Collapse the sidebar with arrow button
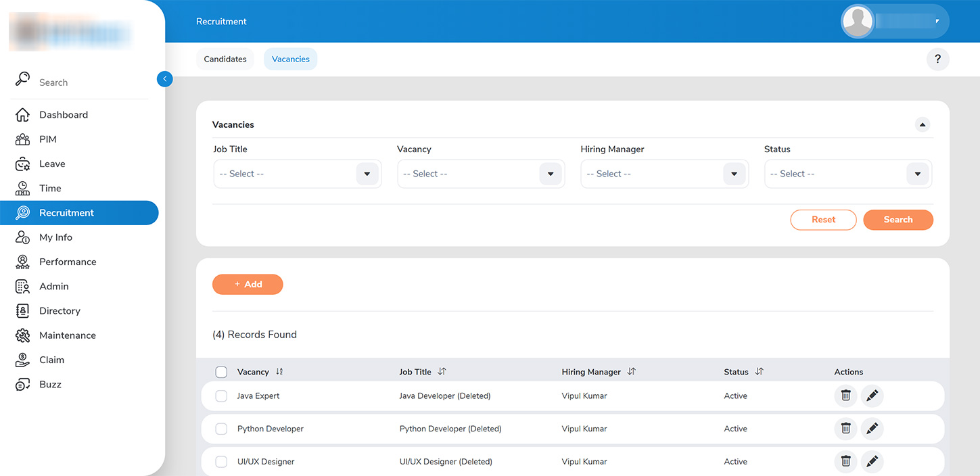Image resolution: width=980 pixels, height=476 pixels. (x=164, y=79)
